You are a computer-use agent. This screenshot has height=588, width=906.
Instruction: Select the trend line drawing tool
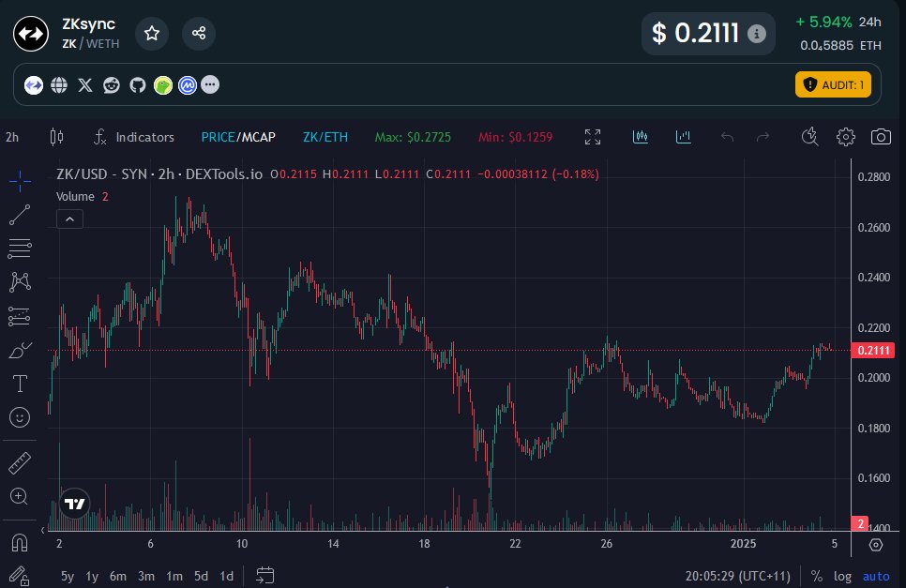click(x=20, y=215)
